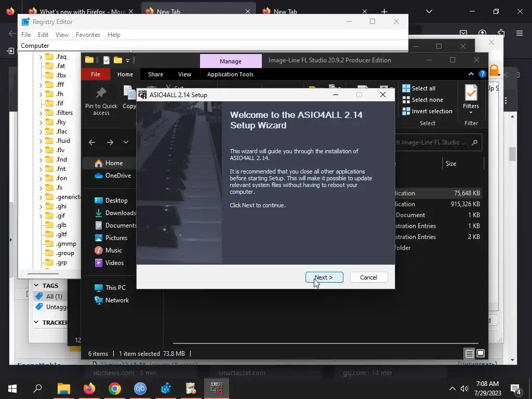This screenshot has height=399, width=532.
Task: Open volume control in system tray
Action: tap(464, 389)
